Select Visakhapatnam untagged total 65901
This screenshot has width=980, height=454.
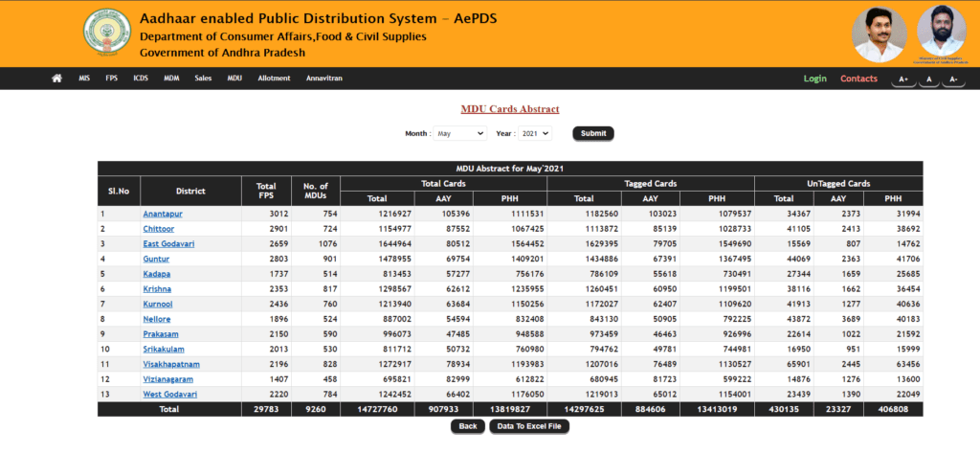click(x=798, y=364)
